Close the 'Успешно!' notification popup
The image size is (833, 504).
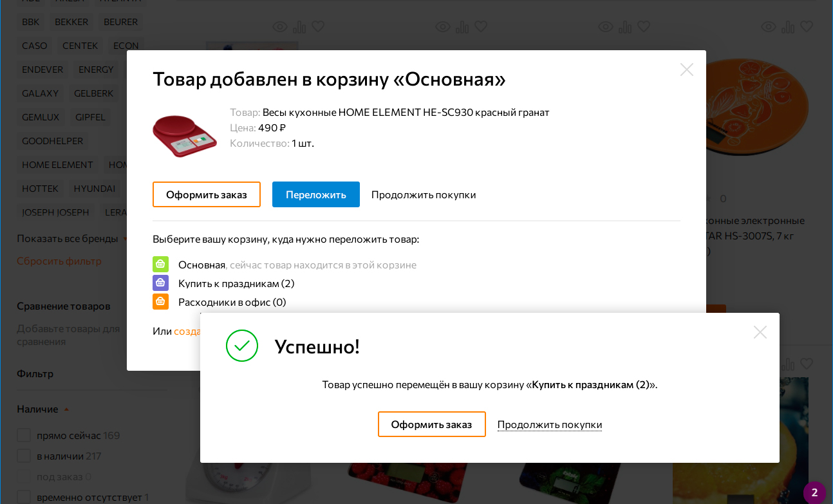tap(760, 332)
